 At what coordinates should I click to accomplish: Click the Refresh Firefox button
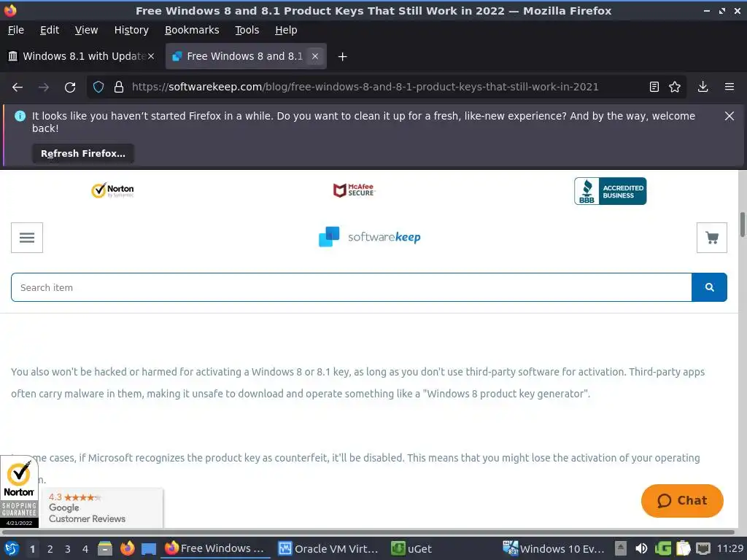83,153
